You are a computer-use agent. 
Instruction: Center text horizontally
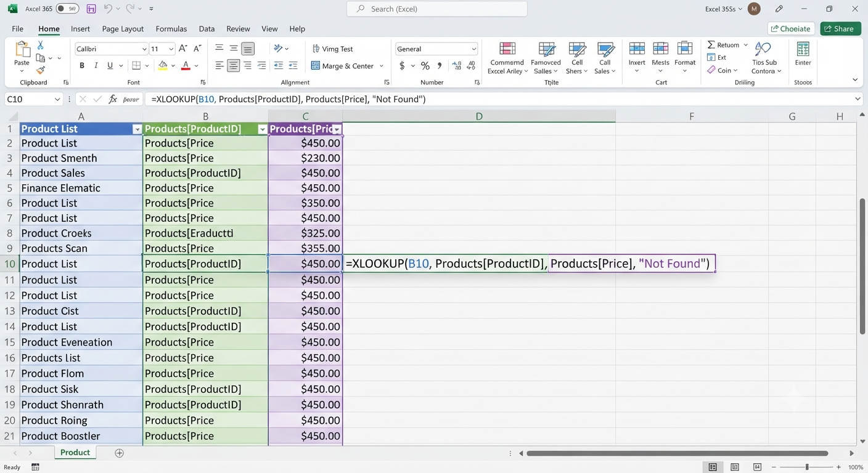tap(233, 65)
